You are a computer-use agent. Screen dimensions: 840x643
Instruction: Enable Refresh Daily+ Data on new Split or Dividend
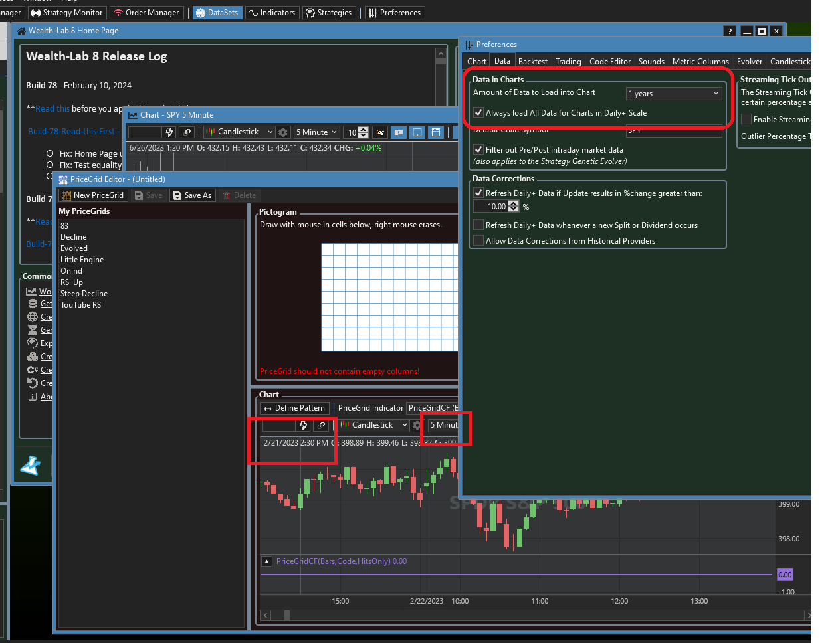(478, 225)
